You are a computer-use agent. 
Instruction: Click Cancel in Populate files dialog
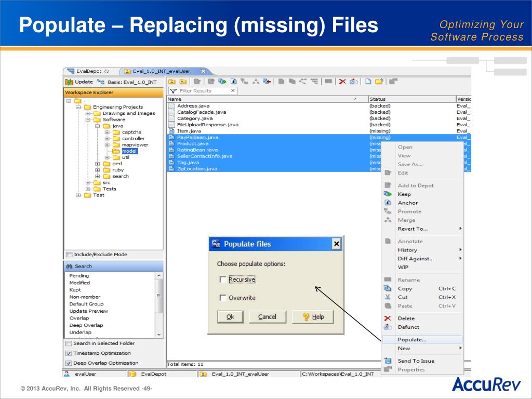268,317
